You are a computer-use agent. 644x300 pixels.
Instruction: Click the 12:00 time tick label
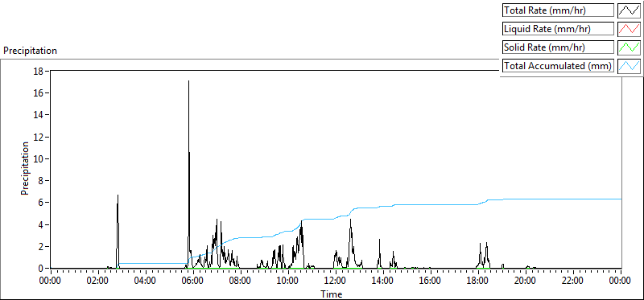336,282
